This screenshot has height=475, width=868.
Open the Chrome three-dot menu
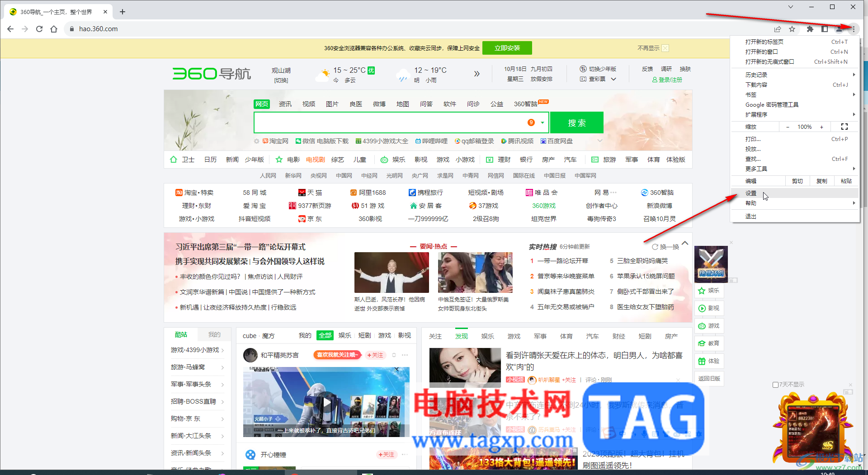[x=854, y=29]
